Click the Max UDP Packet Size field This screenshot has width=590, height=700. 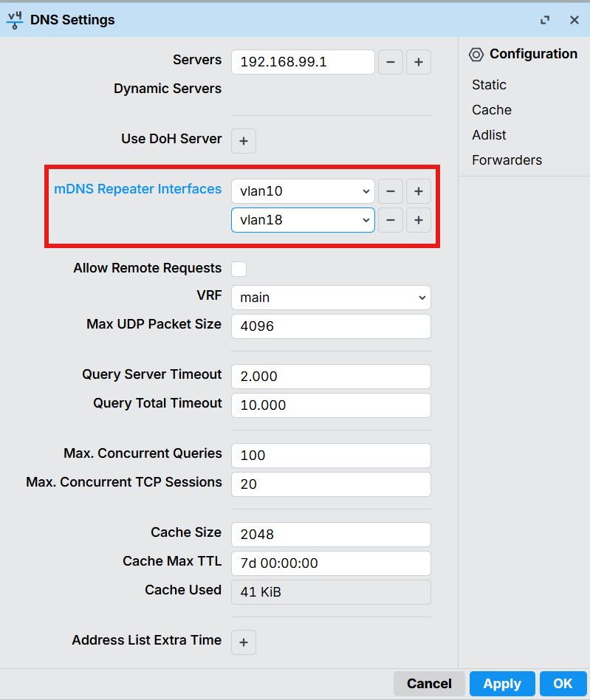[331, 326]
